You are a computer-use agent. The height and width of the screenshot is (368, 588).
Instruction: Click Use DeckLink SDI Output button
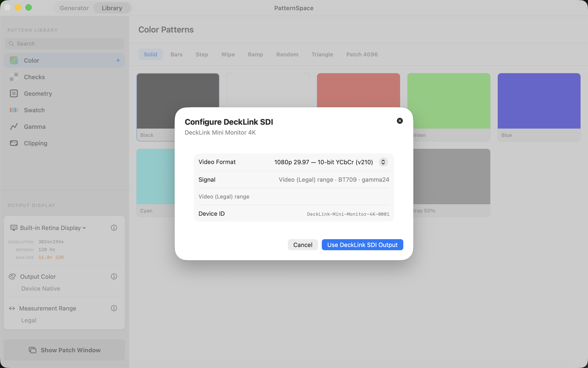click(362, 245)
